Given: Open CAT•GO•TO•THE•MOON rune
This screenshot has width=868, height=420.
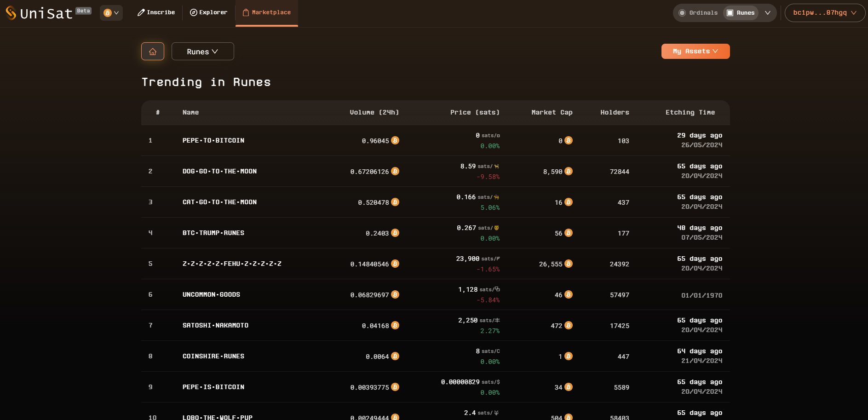Looking at the screenshot, I should point(219,202).
